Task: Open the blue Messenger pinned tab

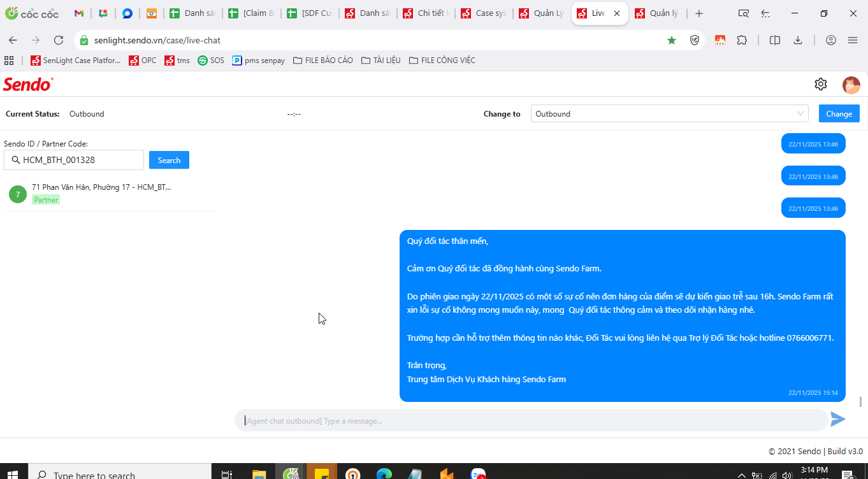Action: pos(127,13)
